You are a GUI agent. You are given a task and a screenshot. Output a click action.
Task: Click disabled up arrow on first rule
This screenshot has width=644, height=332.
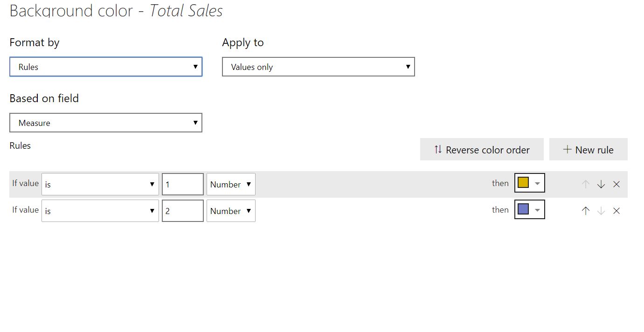pos(586,184)
